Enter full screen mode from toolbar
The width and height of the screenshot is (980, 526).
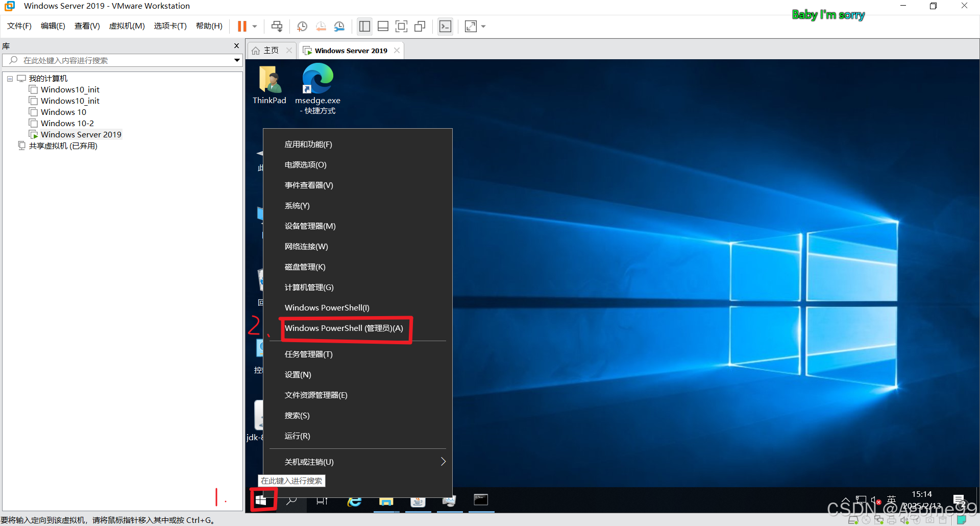point(402,26)
